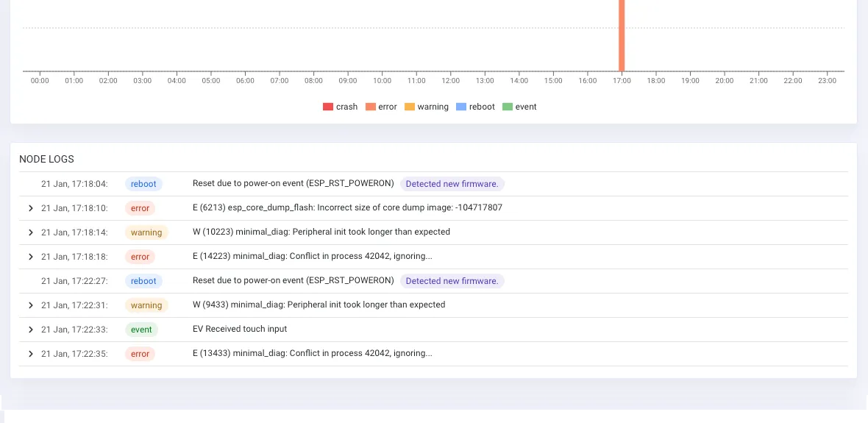Expand the 17:18:14 warning log entry

point(30,232)
